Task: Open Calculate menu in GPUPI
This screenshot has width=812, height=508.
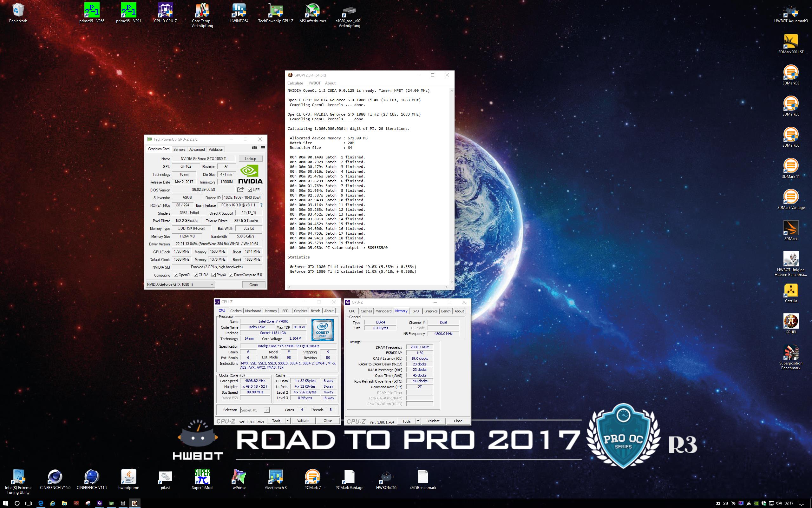Action: coord(295,83)
